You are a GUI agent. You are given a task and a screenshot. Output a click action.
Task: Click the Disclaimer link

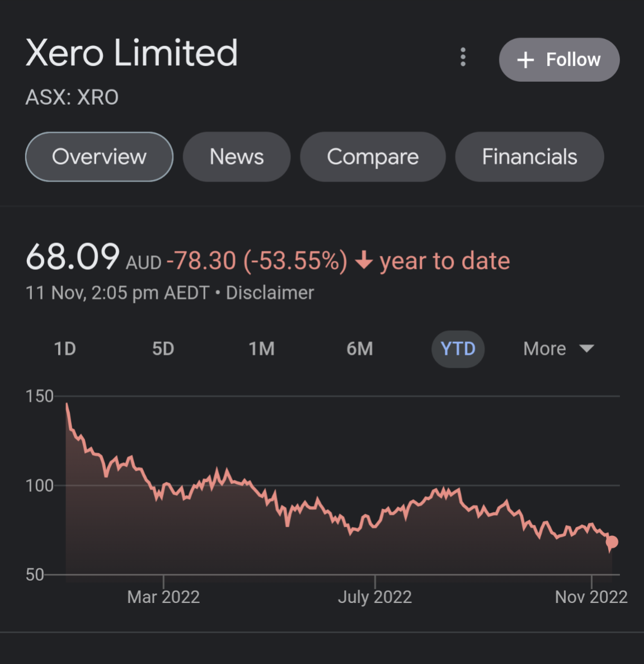coord(270,293)
